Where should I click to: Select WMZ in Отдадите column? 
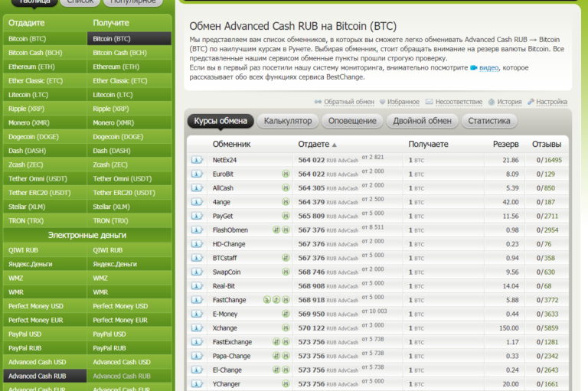[45, 279]
